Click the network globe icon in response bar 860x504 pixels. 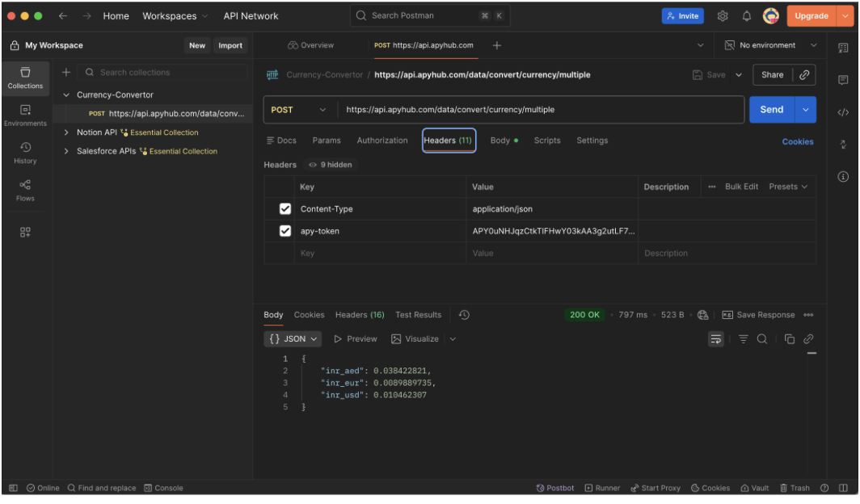click(702, 315)
